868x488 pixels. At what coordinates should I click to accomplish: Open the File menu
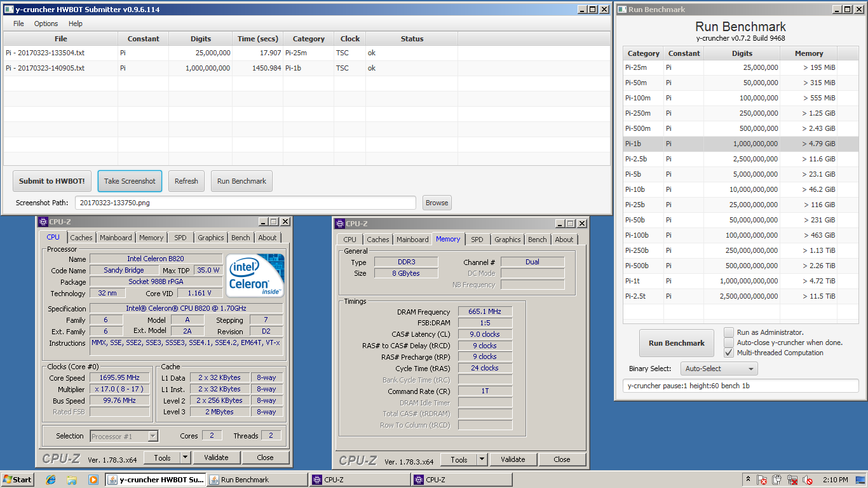click(18, 24)
